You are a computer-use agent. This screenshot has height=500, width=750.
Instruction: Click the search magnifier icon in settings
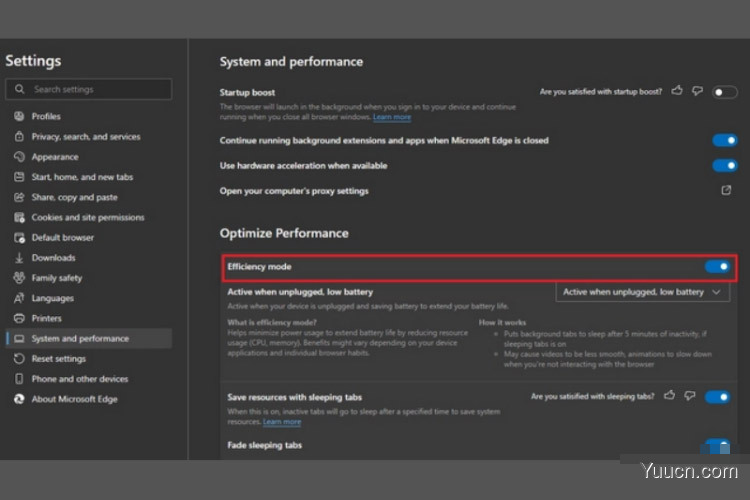pyautogui.click(x=19, y=89)
